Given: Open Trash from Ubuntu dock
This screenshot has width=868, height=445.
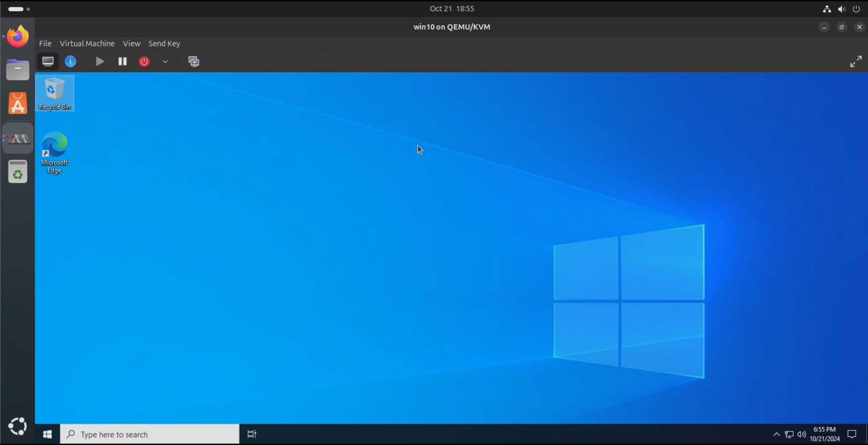Looking at the screenshot, I should coord(18,172).
